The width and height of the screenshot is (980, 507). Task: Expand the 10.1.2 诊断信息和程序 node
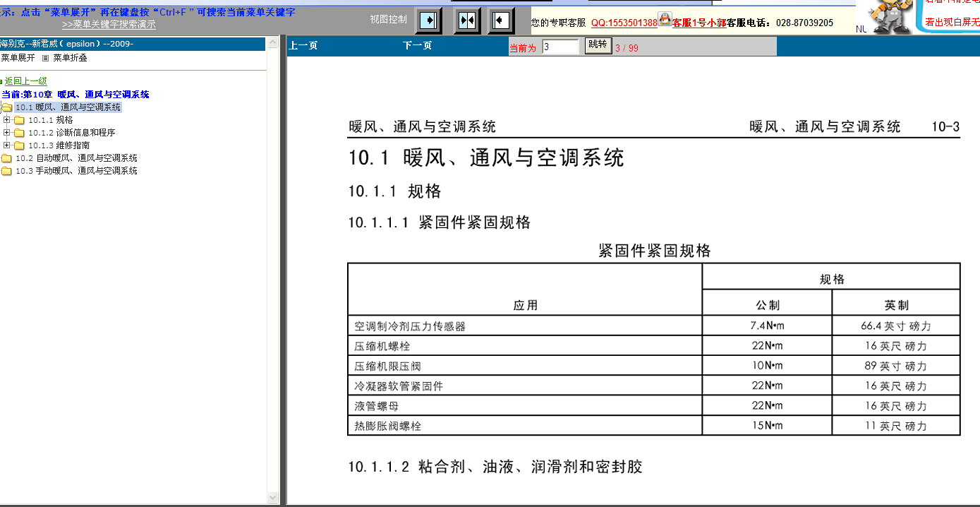(x=7, y=133)
